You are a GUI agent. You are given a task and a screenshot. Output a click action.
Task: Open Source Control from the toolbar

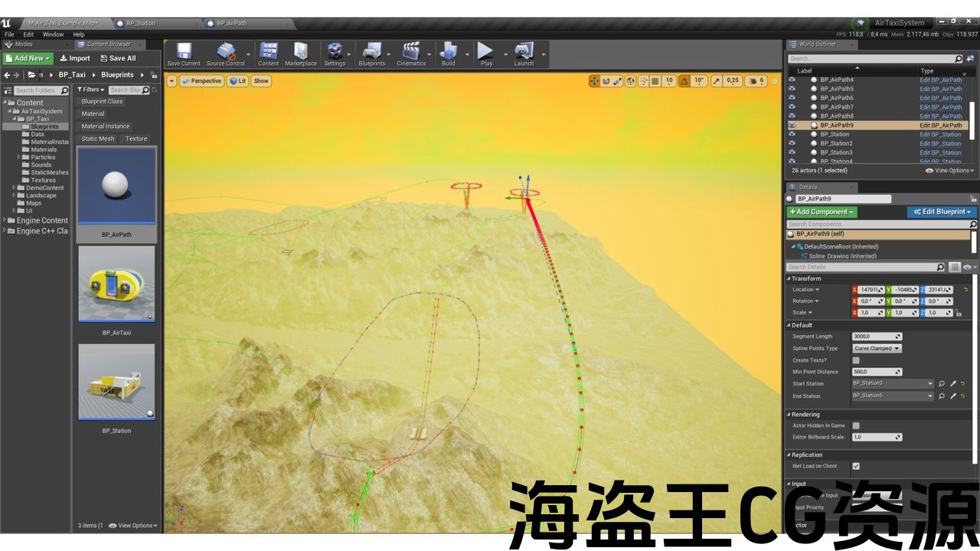pyautogui.click(x=226, y=54)
